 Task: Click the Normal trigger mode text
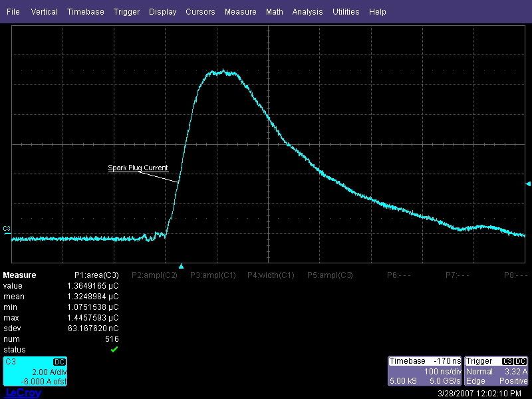coord(479,372)
